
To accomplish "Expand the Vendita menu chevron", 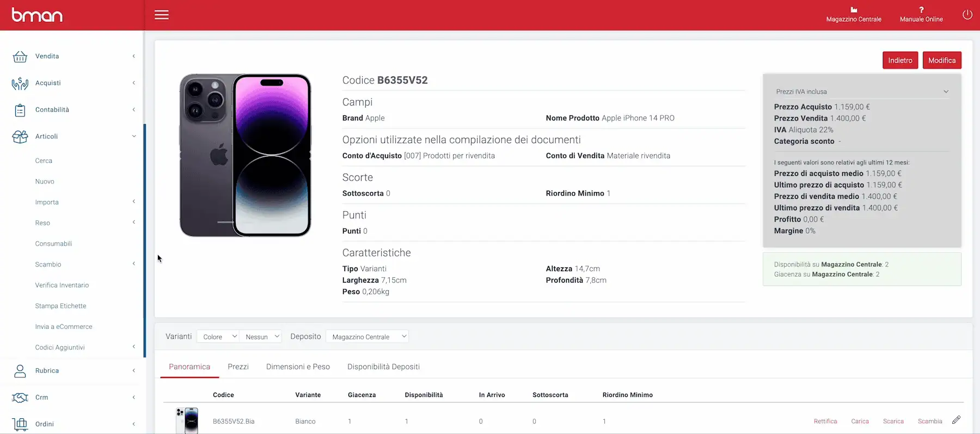I will click(134, 56).
